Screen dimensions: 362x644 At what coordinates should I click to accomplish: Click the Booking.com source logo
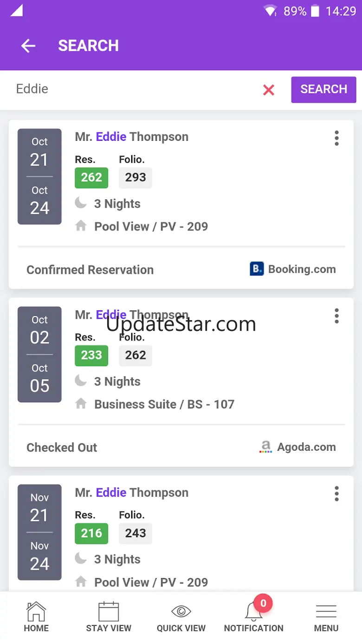[x=257, y=269]
